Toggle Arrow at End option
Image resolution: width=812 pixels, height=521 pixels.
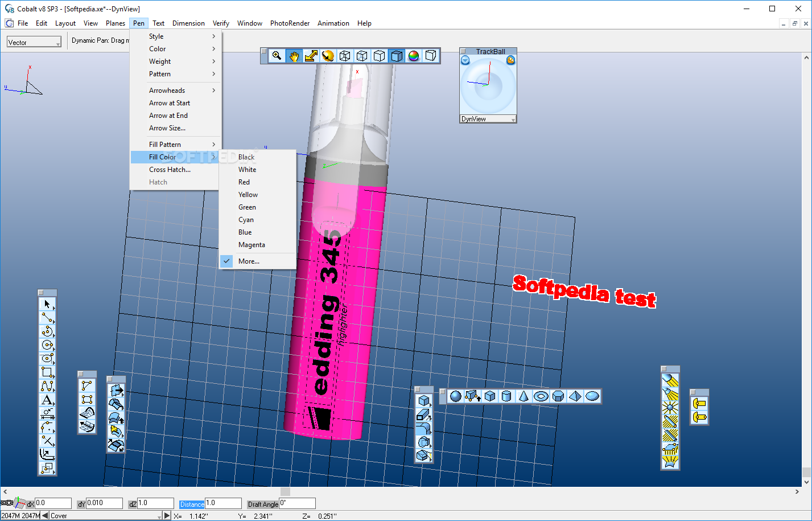click(176, 116)
